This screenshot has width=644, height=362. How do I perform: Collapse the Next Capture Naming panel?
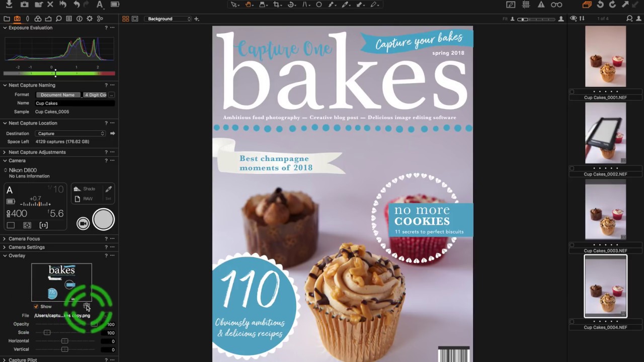5,85
